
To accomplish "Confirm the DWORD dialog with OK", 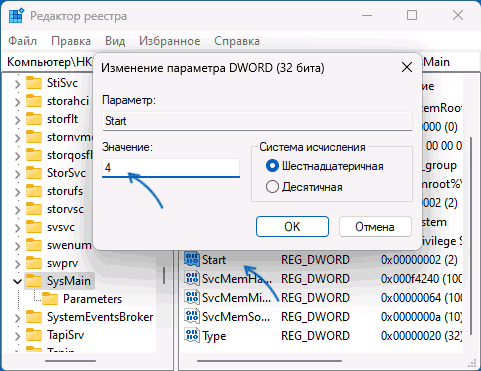I will (x=292, y=227).
